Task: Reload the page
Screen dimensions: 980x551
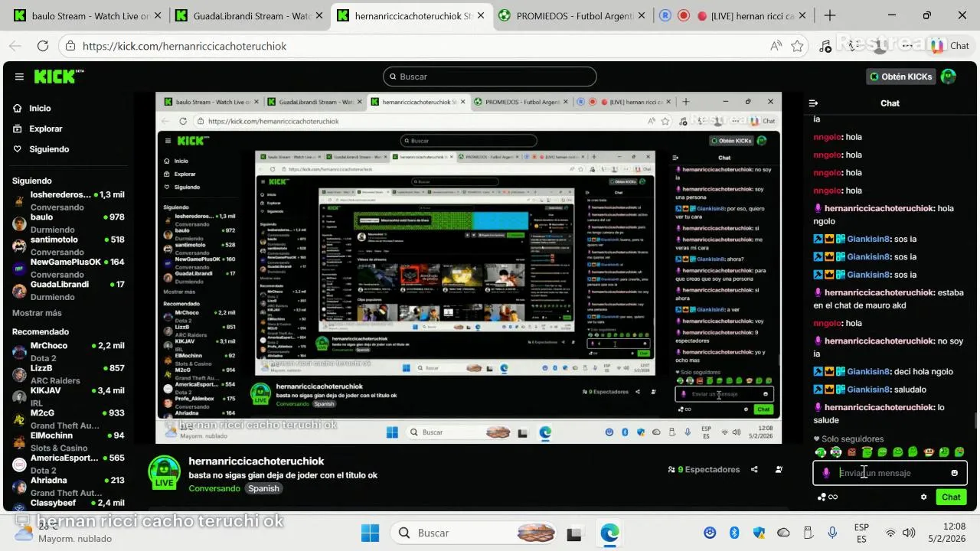Action: (x=43, y=46)
